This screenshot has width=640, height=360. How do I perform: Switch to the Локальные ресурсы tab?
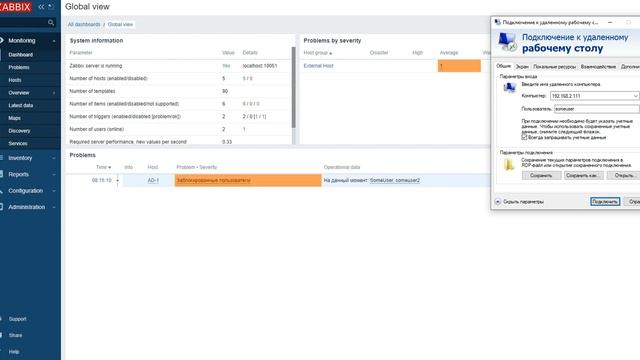pyautogui.click(x=554, y=67)
